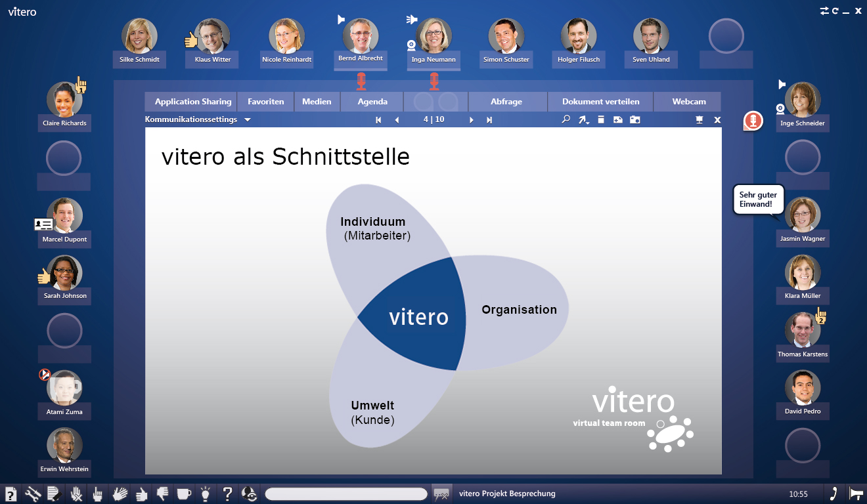Image resolution: width=867 pixels, height=504 pixels.
Task: Click the applause clapping hands icon
Action: tap(120, 493)
